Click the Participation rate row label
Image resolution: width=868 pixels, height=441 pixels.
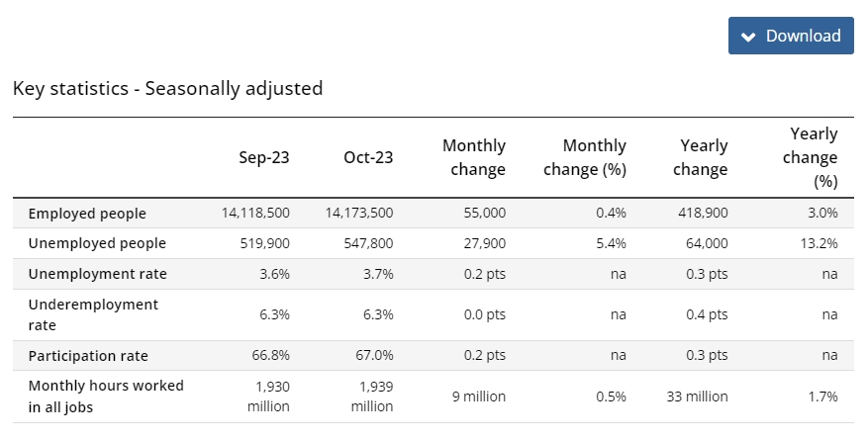[x=90, y=355]
